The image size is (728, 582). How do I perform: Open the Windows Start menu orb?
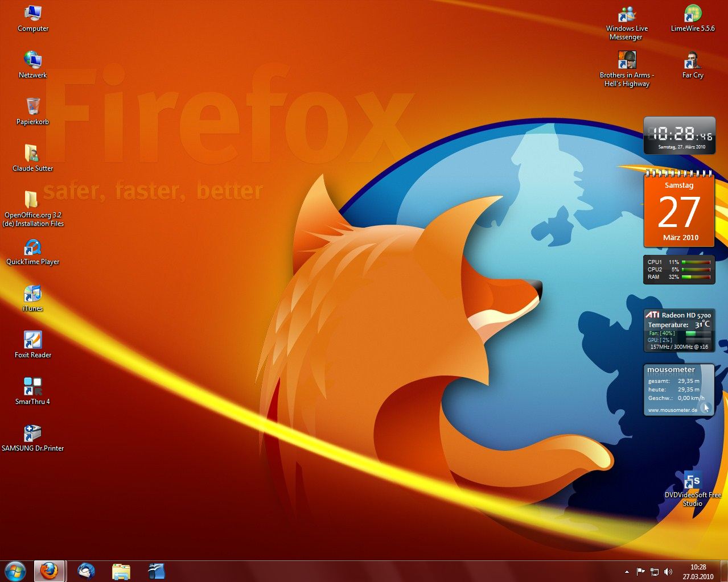(15, 571)
